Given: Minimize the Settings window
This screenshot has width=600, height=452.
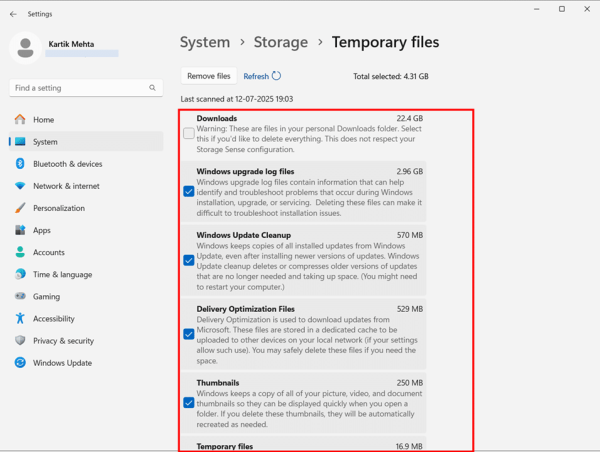Looking at the screenshot, I should 536,9.
